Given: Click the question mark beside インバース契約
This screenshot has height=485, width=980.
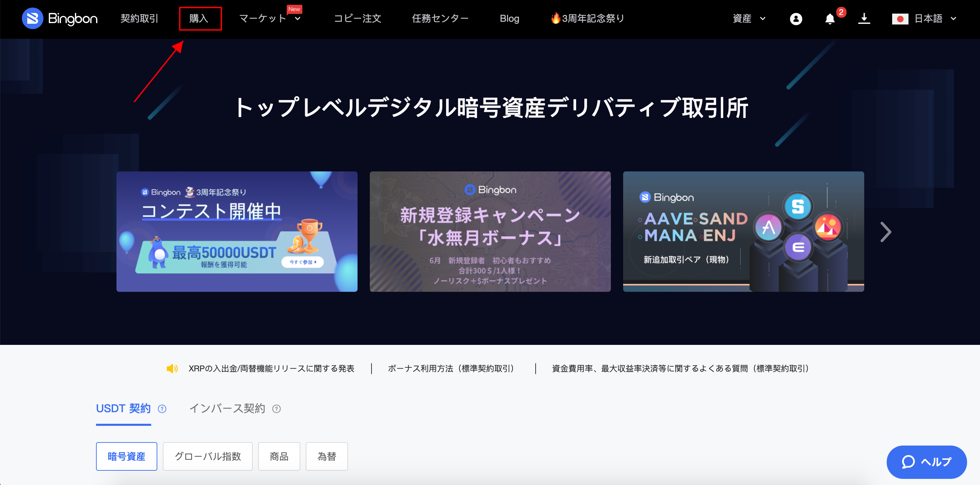Looking at the screenshot, I should coord(276,409).
